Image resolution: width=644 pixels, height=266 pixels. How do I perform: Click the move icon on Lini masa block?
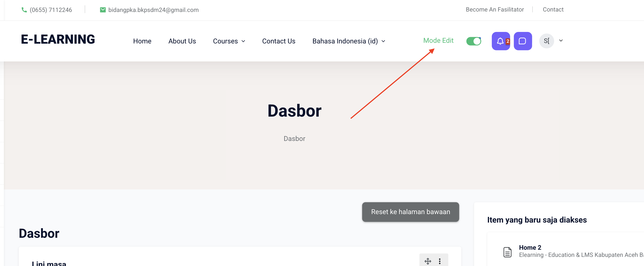428,261
